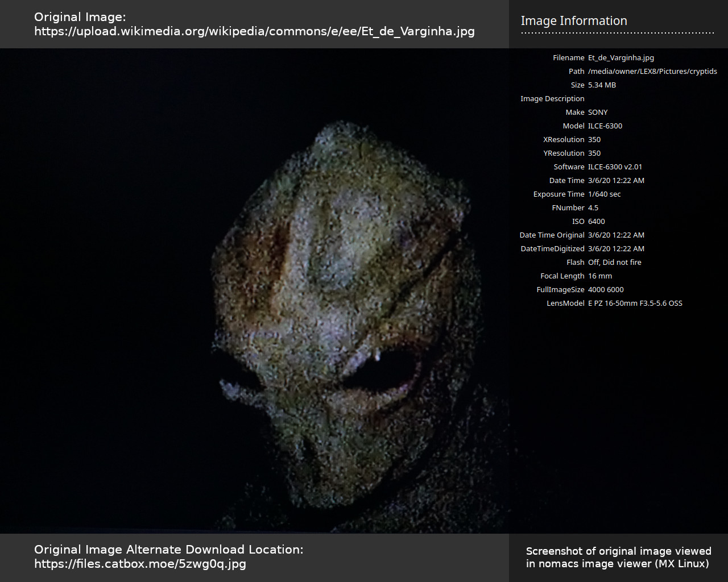Select the '350' value in the YResolution row
Screen dimensions: 728x582
point(594,153)
